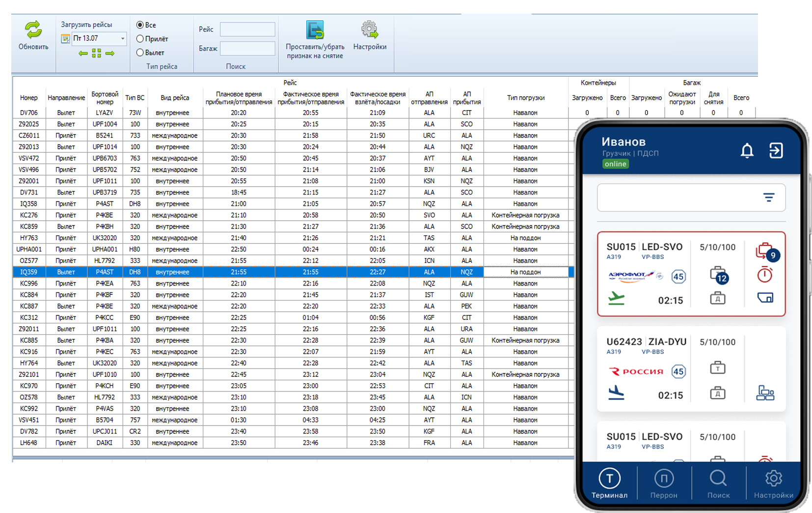
Task: Tap the container stack icon on U62423 card
Action: pyautogui.click(x=765, y=393)
